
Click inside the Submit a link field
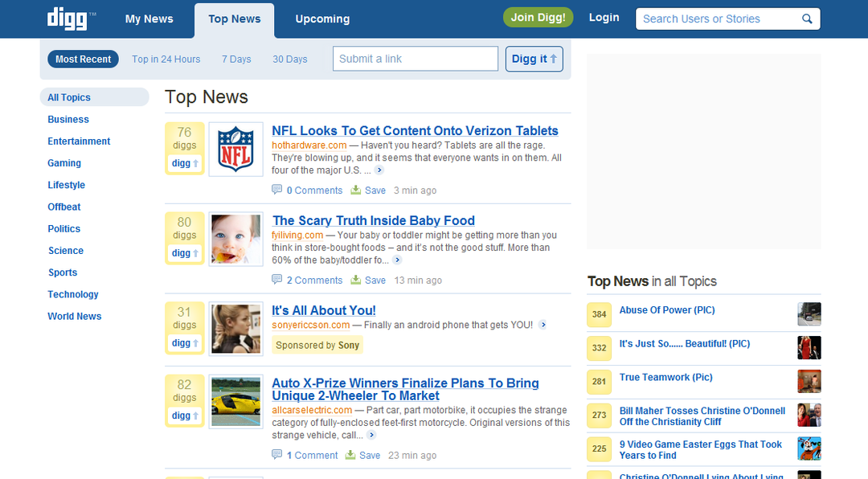(415, 59)
